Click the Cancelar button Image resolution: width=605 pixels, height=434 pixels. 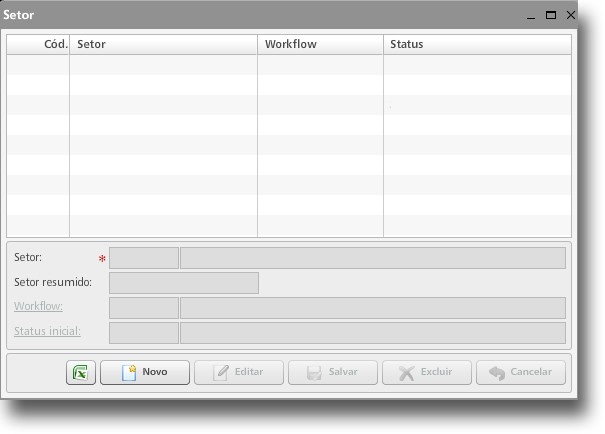coord(521,373)
